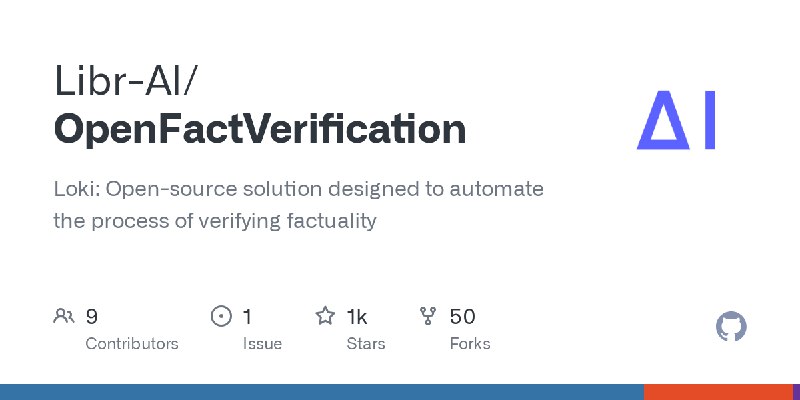Click the Loki description text
800x400 pixels.
[x=298, y=205]
